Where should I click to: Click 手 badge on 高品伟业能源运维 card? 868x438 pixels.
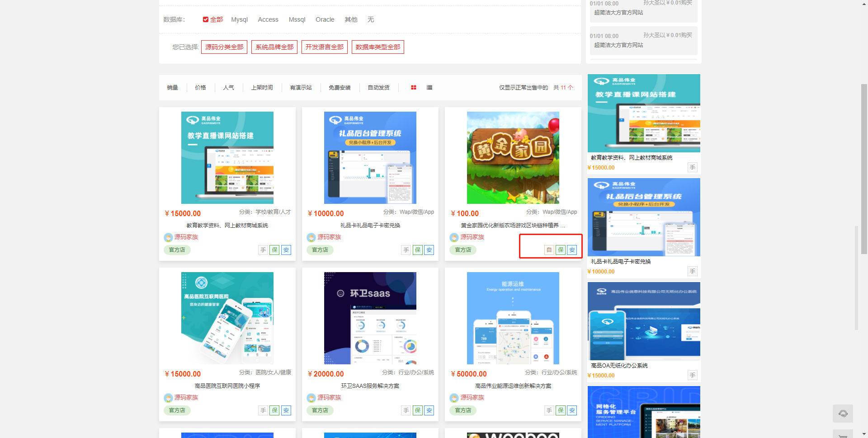[x=549, y=410]
